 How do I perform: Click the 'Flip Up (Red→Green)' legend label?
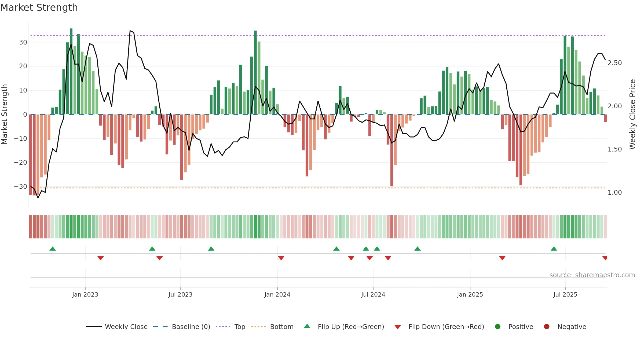pos(351,327)
